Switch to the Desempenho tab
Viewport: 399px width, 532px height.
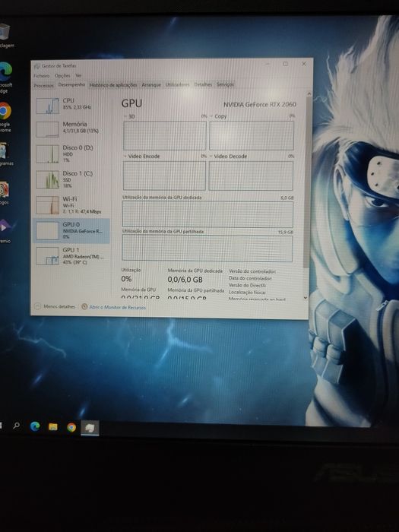tap(71, 84)
